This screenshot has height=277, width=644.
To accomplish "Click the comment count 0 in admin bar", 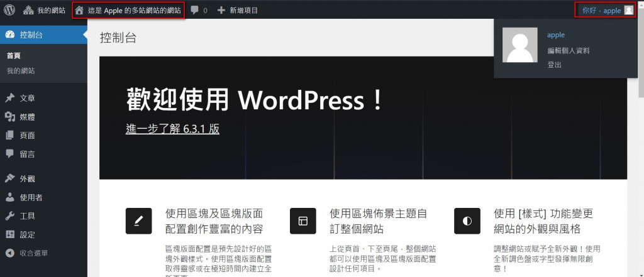I will (x=206, y=11).
